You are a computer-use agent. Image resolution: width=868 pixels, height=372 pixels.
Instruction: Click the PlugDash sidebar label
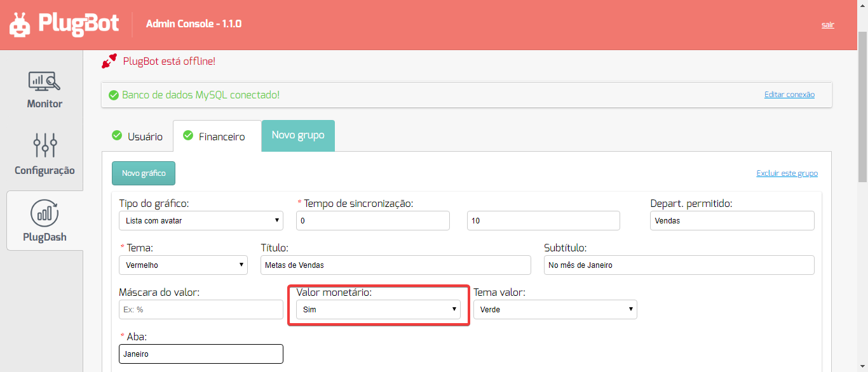point(44,237)
